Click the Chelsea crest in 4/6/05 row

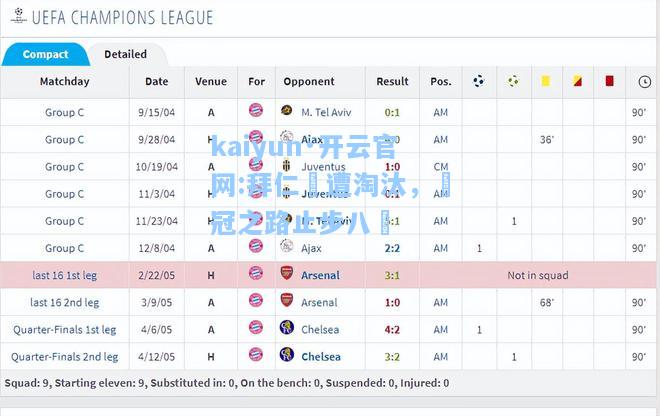(287, 328)
